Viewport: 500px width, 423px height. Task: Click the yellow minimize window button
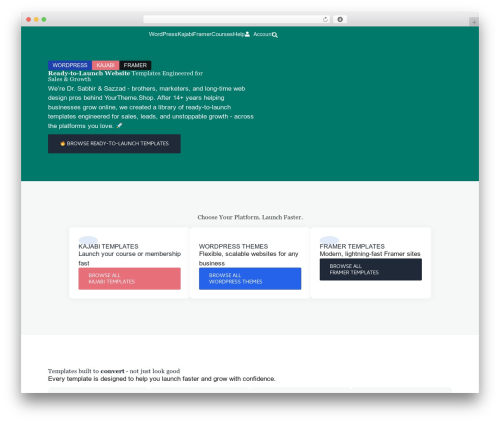36,19
